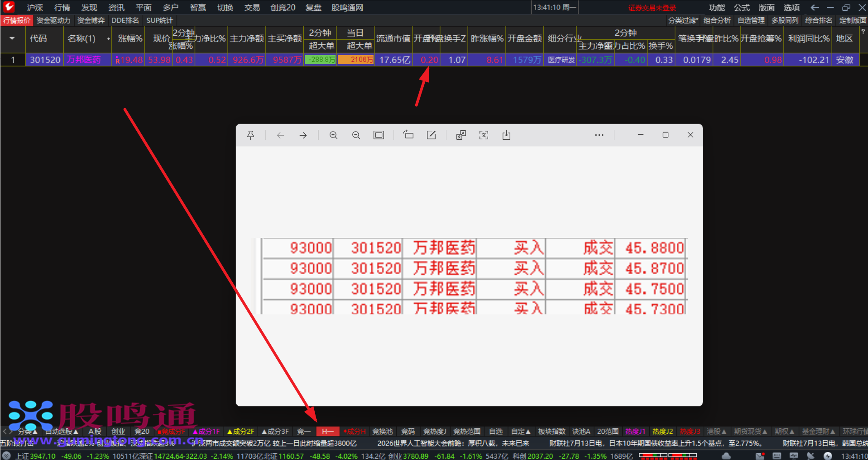This screenshot has height=460, width=868.
Task: Select stock code 301520 in the table
Action: tap(45, 60)
